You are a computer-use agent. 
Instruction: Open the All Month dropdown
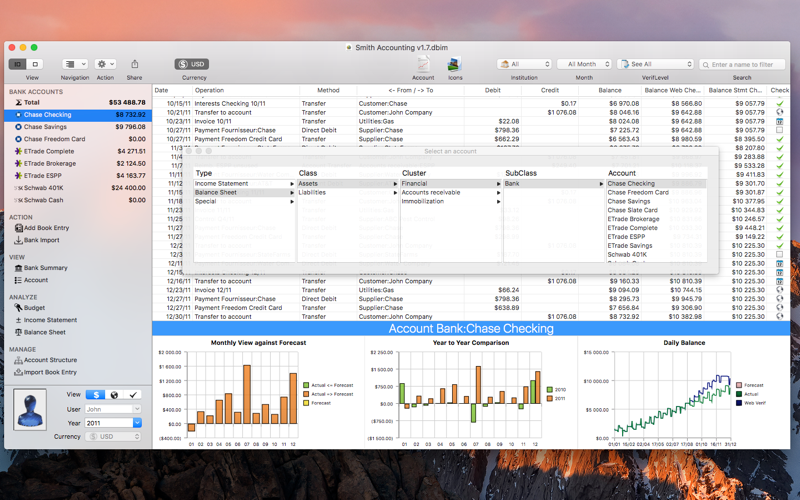584,64
